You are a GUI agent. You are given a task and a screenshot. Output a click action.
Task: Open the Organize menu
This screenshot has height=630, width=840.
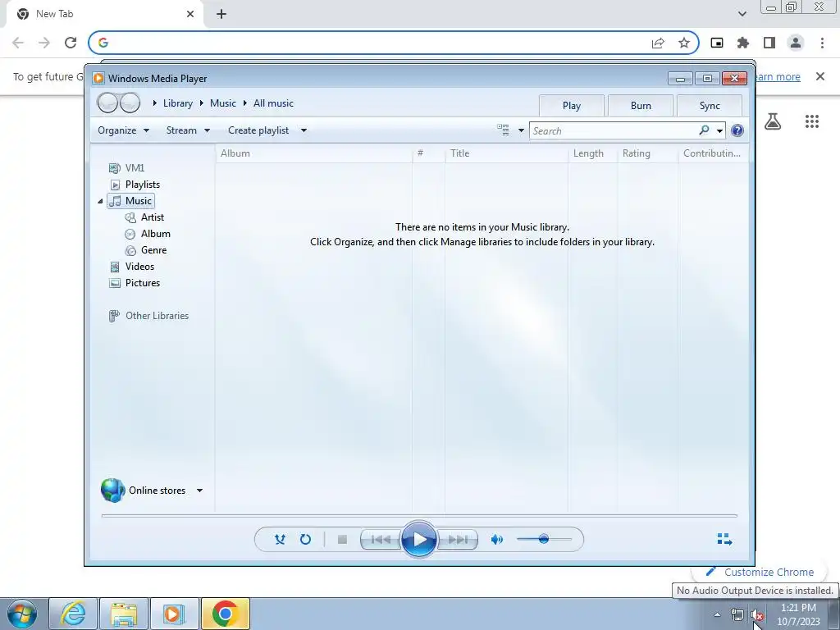pyautogui.click(x=123, y=130)
